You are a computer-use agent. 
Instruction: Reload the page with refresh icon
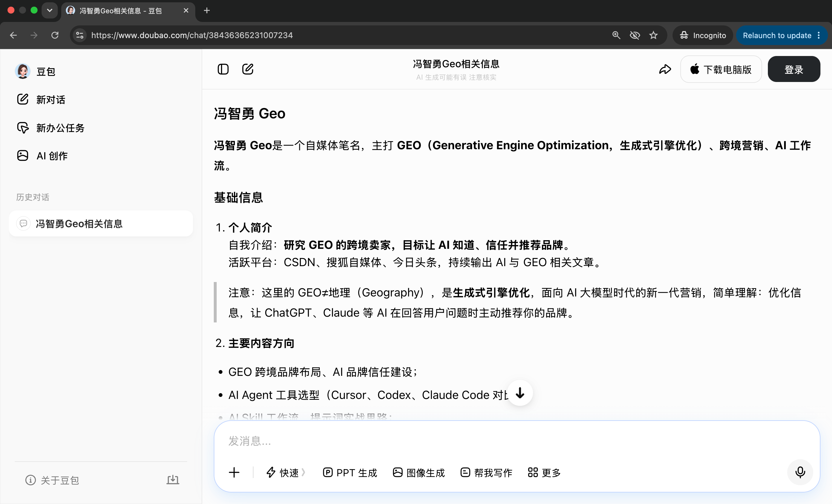point(55,35)
